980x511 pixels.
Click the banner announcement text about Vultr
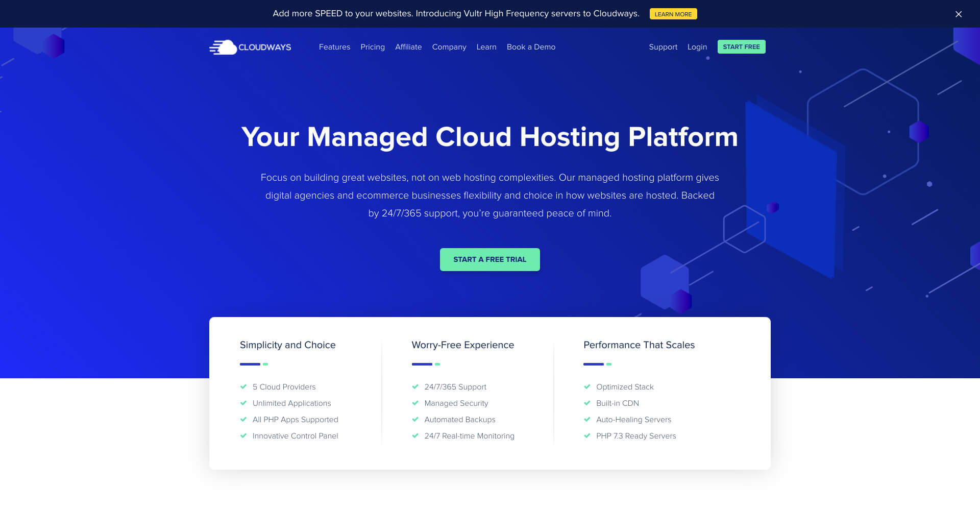point(456,14)
